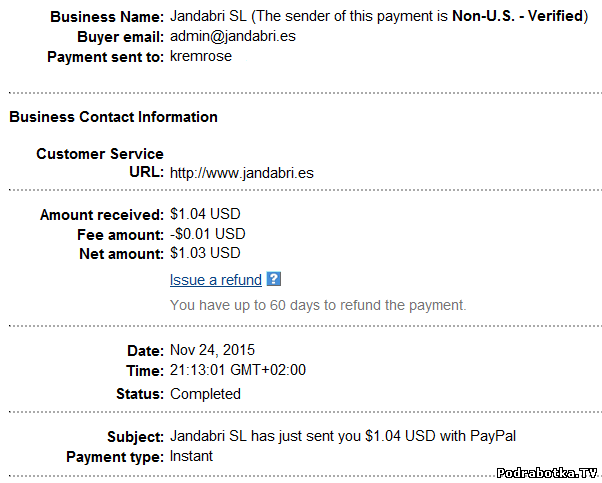Viewport: 602px width, 483px height.
Task: Select the Instant payment type value
Action: pos(192,457)
